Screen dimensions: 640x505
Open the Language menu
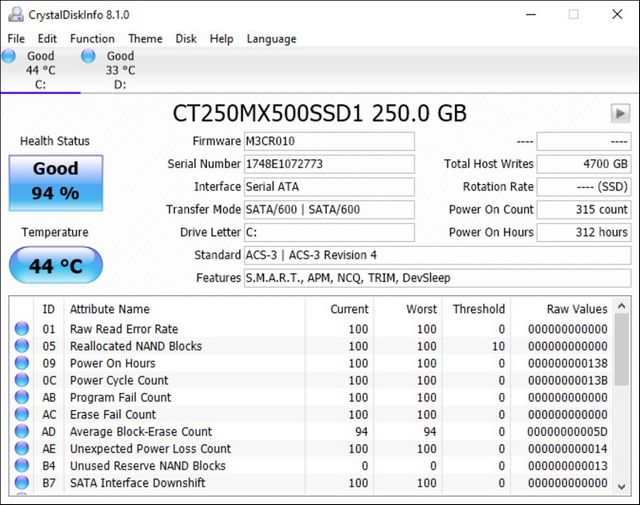click(270, 39)
